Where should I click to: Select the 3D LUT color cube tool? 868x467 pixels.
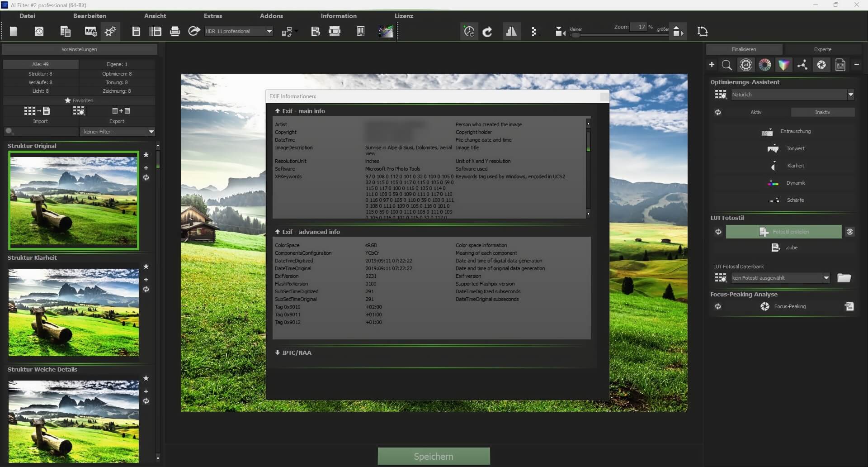784,65
